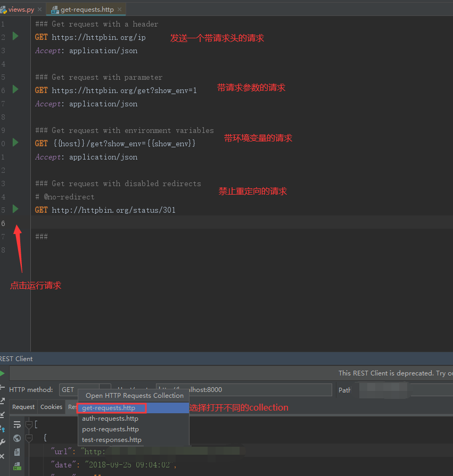
Task: Open test-responses.http from the collection list
Action: pyautogui.click(x=134, y=440)
